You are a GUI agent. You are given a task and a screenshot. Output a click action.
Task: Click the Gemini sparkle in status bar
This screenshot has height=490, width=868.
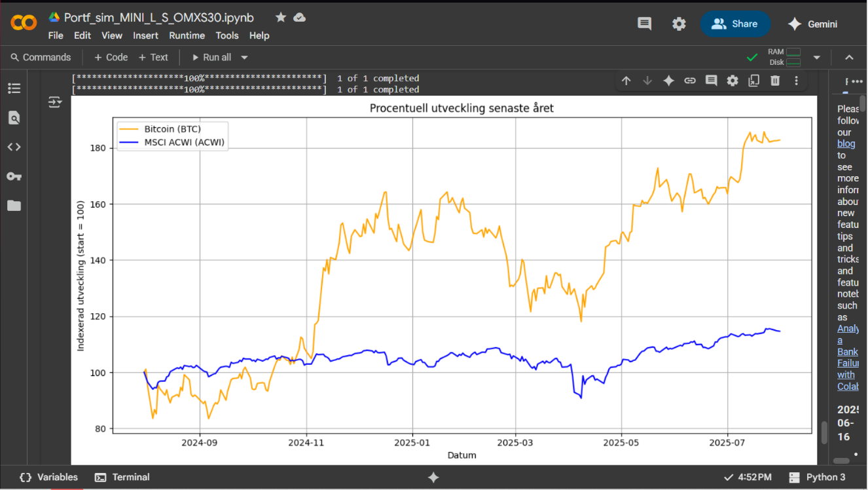pos(433,478)
